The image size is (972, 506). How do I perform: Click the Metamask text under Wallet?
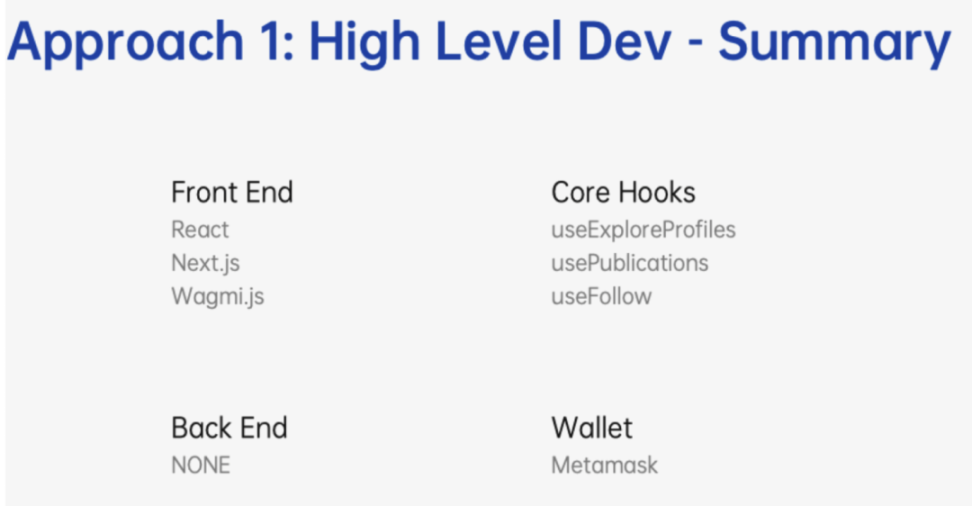click(x=604, y=465)
